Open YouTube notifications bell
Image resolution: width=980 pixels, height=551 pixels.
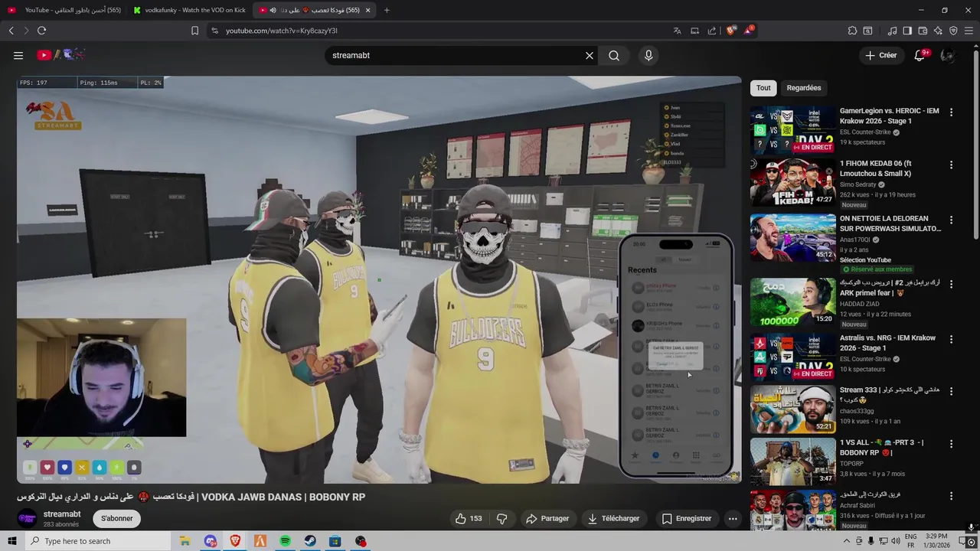[x=920, y=55]
